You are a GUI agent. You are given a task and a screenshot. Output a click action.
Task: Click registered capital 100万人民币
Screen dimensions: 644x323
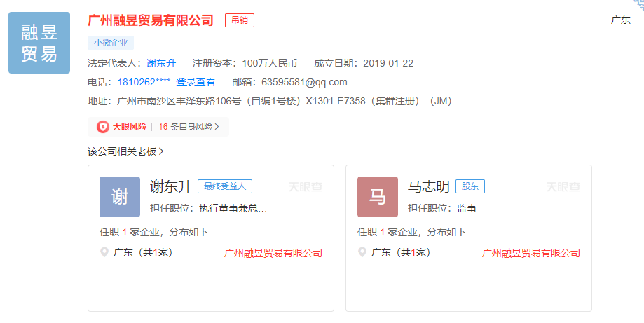pos(269,63)
